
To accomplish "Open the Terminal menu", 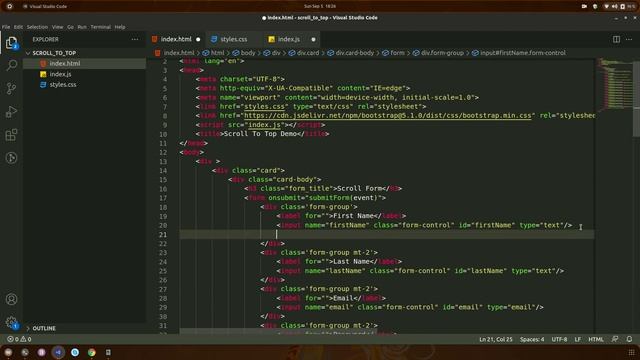I will (x=100, y=27).
